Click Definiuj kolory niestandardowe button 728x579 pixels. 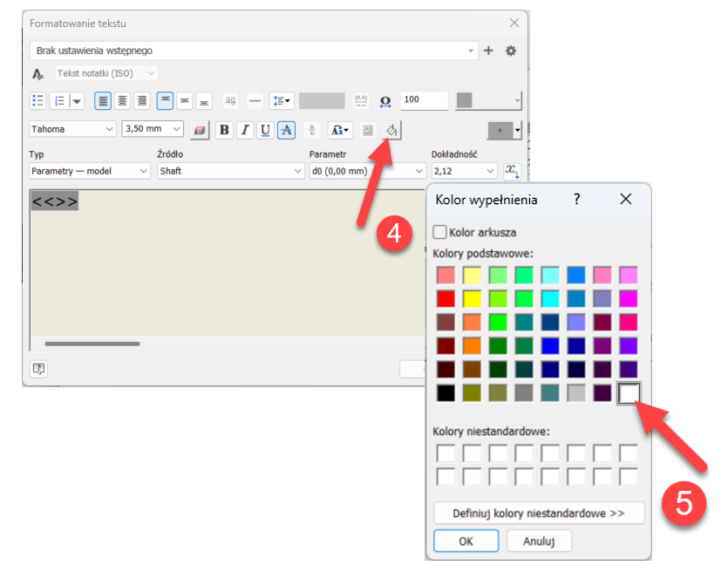pyautogui.click(x=539, y=513)
